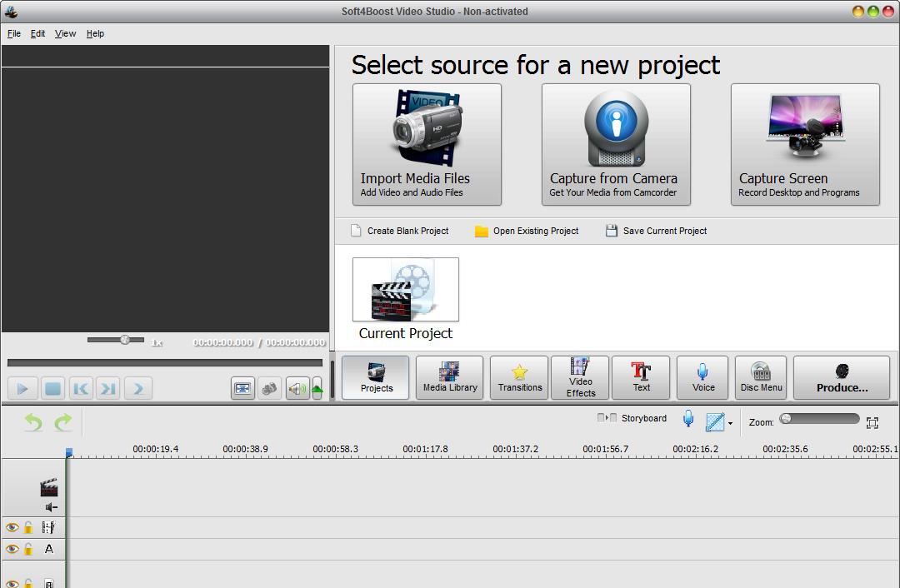Open the View menu

click(x=65, y=34)
